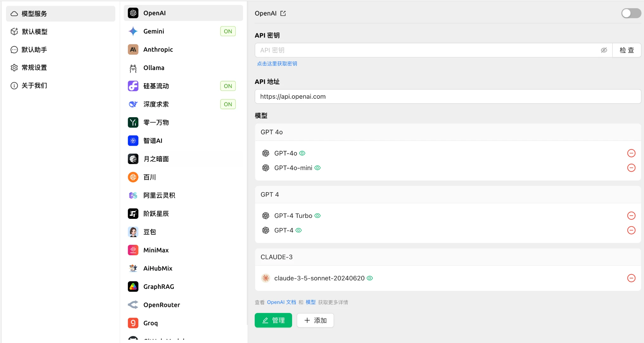Remove the GPT-4o model
The height and width of the screenshot is (343, 644).
(631, 153)
